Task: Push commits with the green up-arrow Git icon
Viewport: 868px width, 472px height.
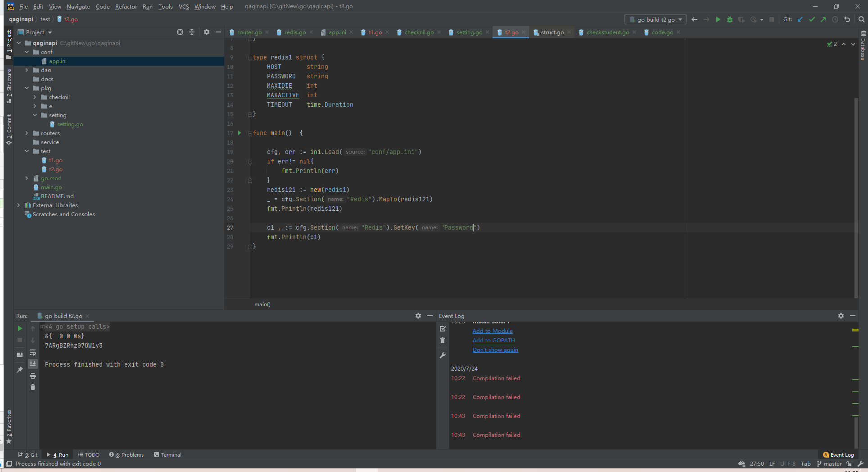Action: coord(823,19)
